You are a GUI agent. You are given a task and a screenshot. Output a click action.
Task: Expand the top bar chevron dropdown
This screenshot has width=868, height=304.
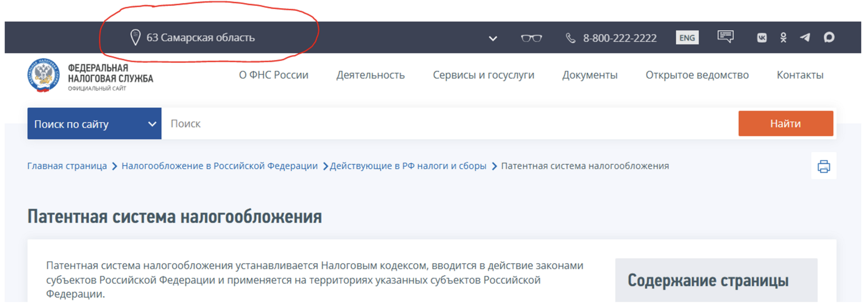point(493,38)
